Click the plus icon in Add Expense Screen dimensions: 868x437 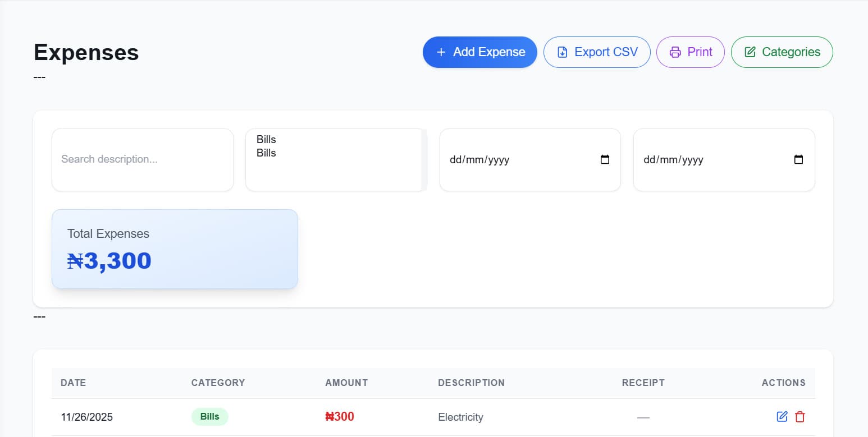click(x=440, y=52)
